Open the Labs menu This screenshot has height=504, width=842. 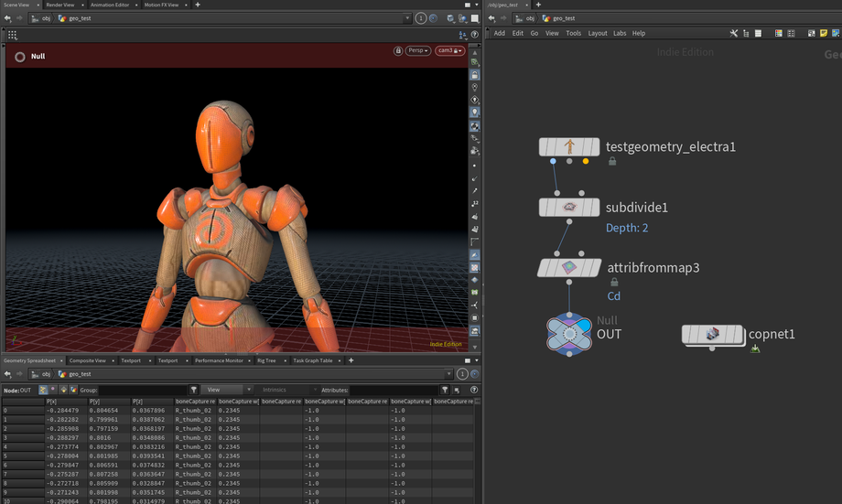[620, 33]
